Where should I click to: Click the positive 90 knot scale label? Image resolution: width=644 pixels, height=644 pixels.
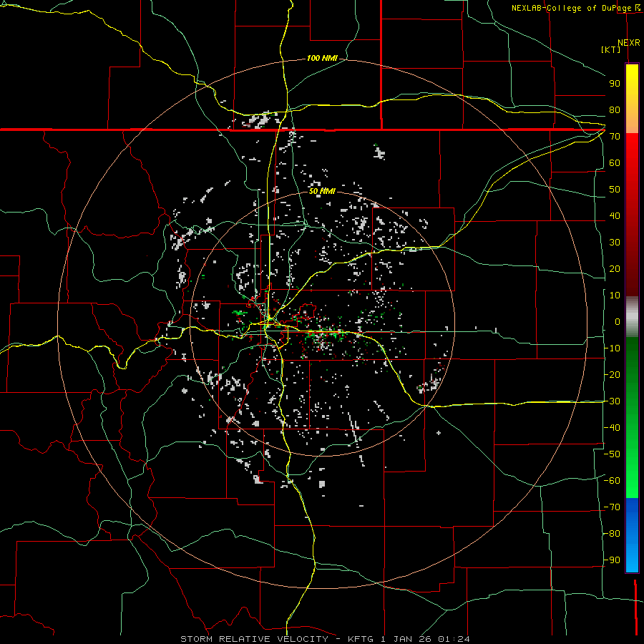tap(615, 84)
